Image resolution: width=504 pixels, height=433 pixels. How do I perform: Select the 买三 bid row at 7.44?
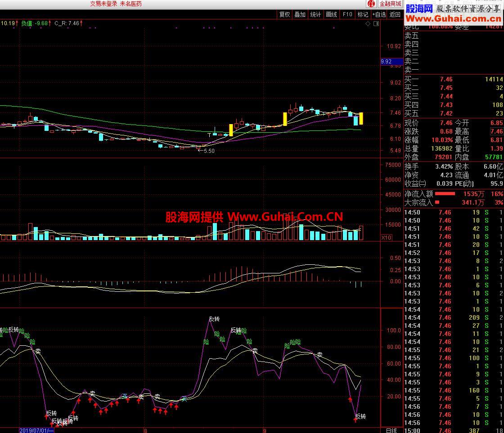pos(454,96)
